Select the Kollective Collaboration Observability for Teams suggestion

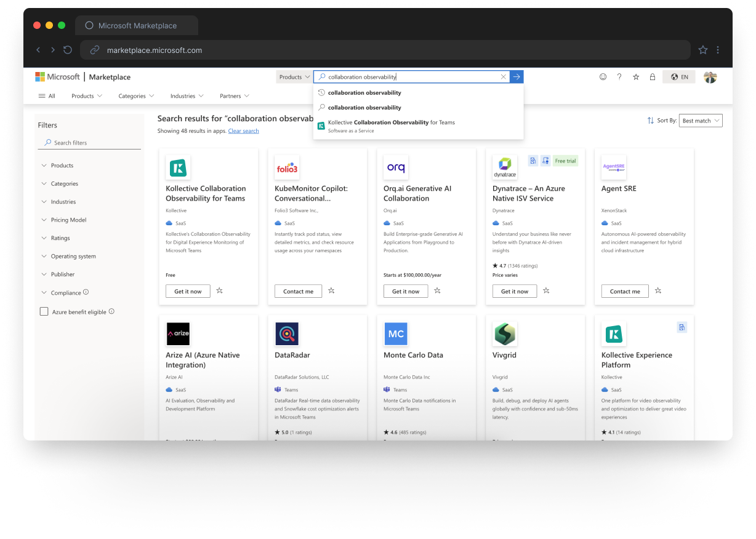click(x=418, y=126)
